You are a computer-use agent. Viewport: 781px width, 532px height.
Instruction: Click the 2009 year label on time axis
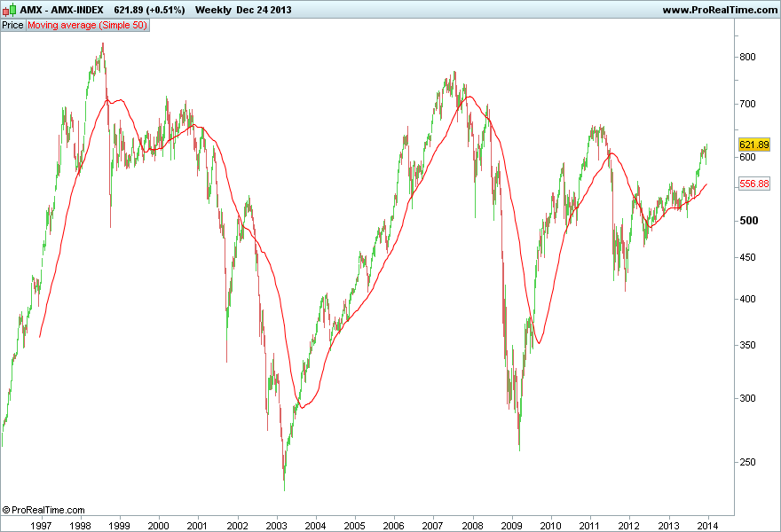point(511,526)
